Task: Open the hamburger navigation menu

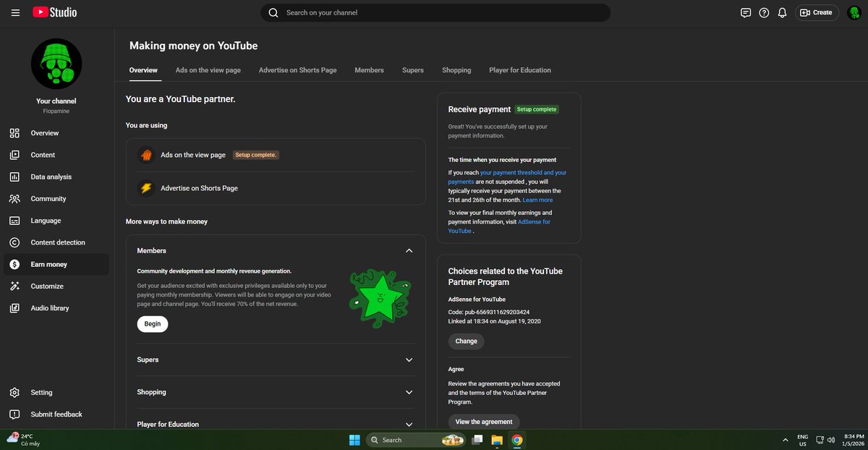Action: tap(15, 12)
